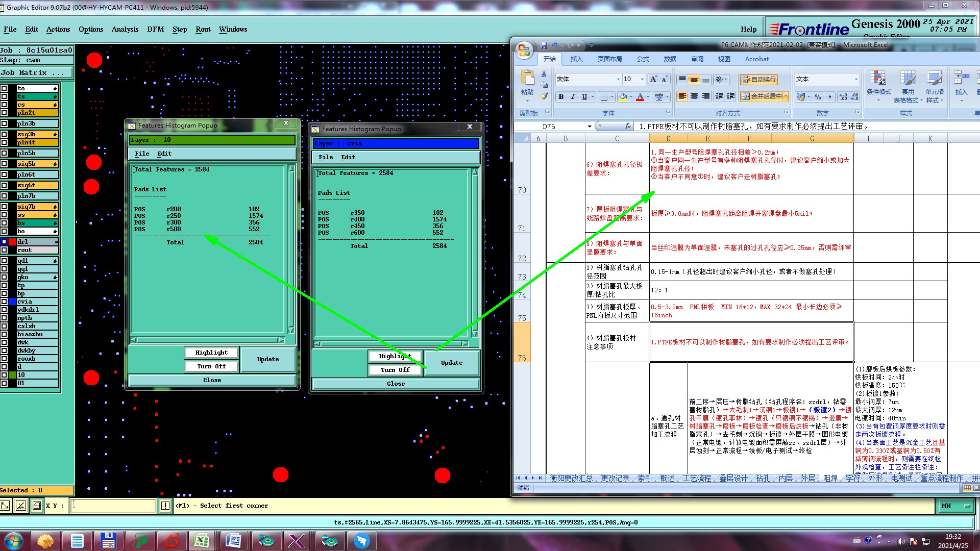
Task: Click the increase font size icon
Action: [x=653, y=79]
